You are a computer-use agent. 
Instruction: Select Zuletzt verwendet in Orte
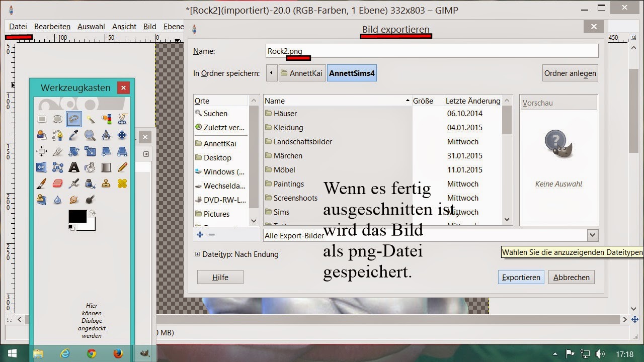220,127
